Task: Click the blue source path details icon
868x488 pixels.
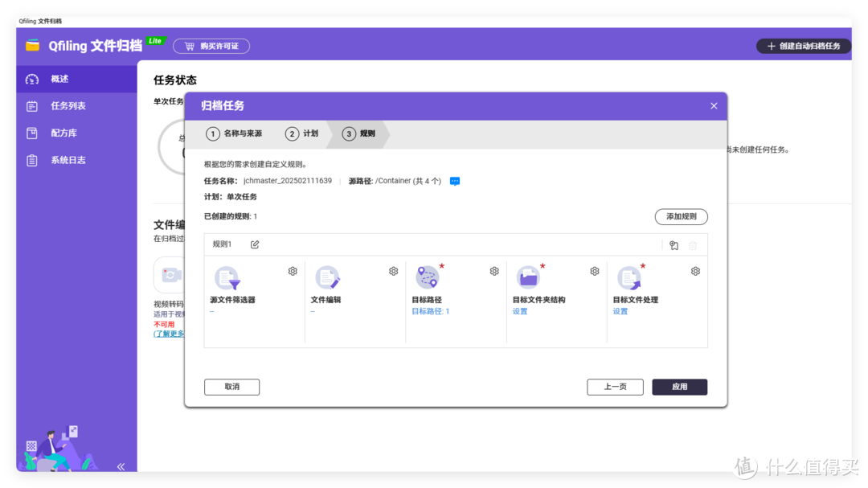Action: tap(455, 182)
